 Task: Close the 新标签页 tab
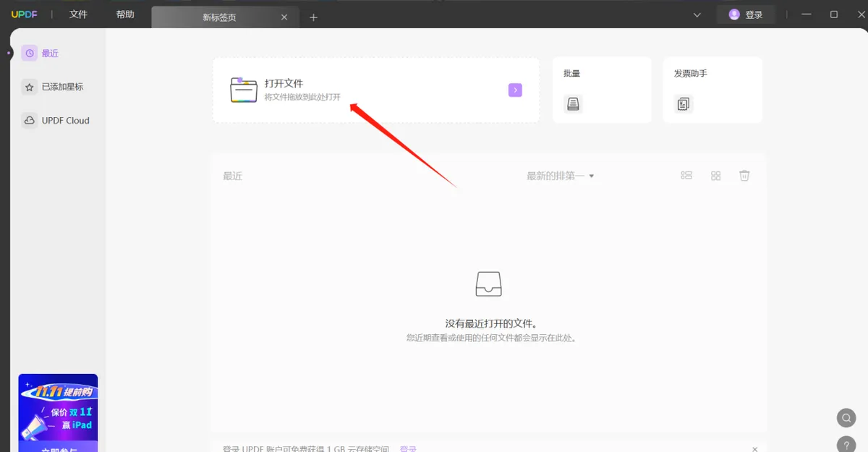tap(284, 17)
